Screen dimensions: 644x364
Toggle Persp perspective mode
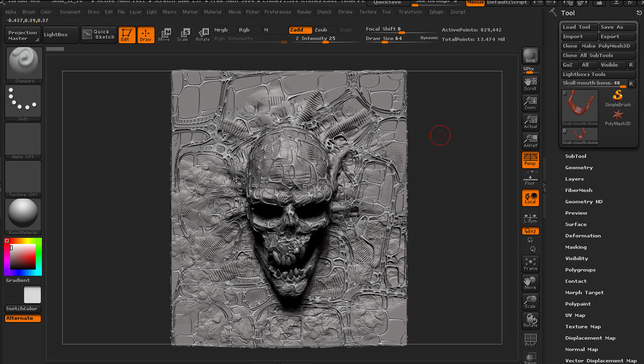coord(530,159)
